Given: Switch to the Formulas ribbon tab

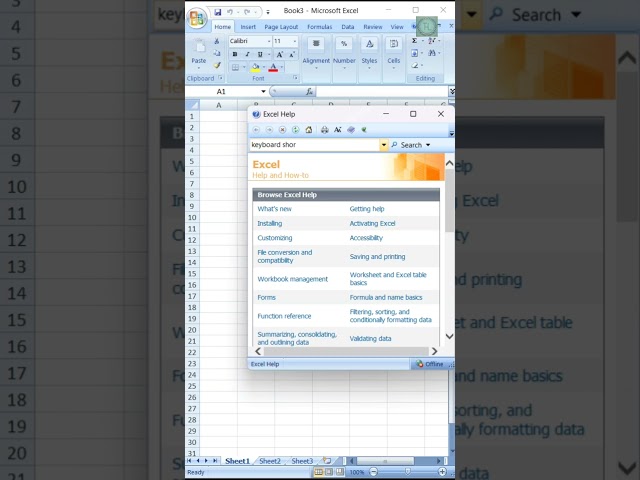Looking at the screenshot, I should click(x=320, y=27).
